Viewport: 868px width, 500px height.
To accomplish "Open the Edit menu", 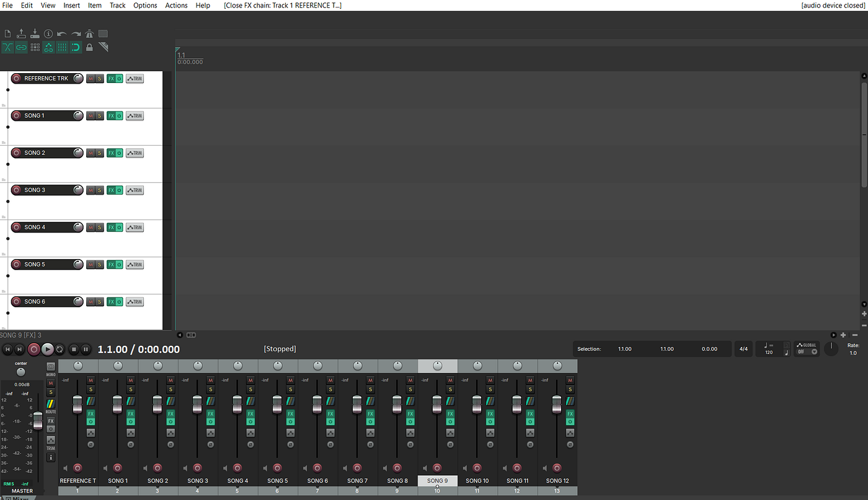I will pos(27,5).
